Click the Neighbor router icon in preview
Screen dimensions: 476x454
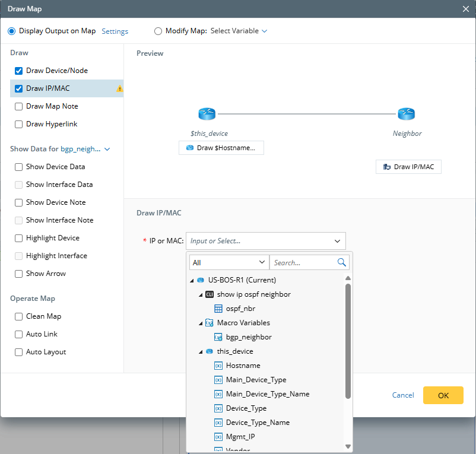click(407, 115)
